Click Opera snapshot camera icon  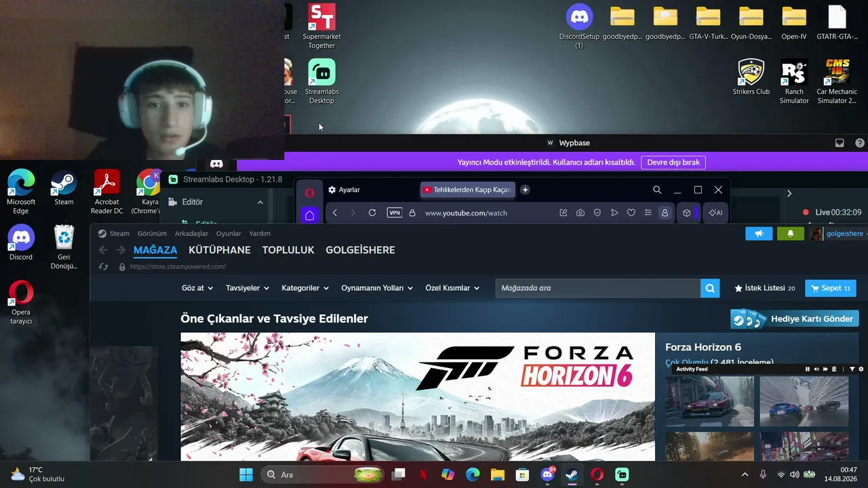tap(580, 213)
